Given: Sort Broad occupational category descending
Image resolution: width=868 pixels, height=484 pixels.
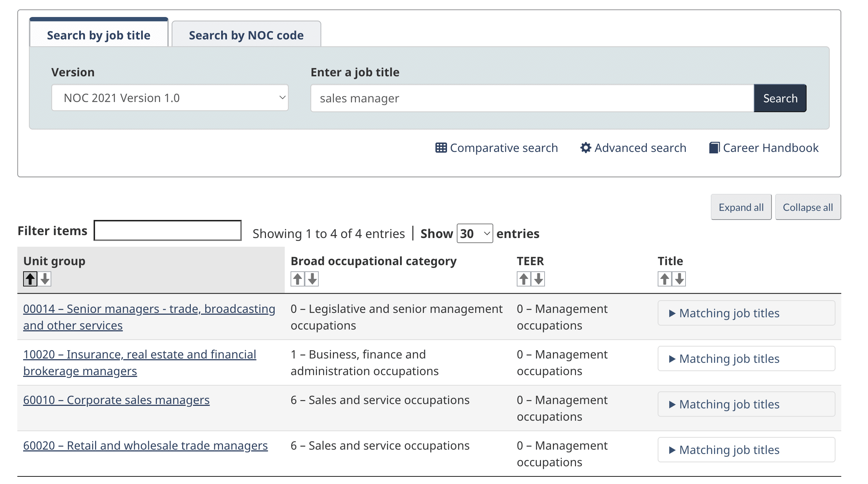Looking at the screenshot, I should [312, 279].
